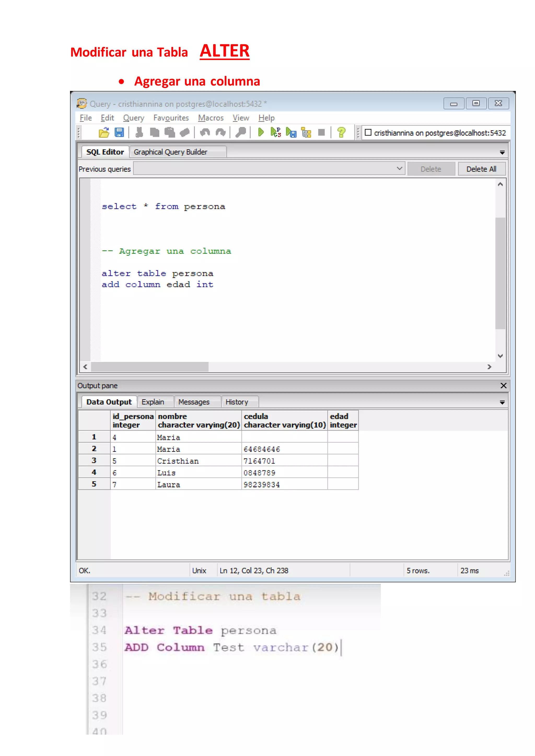Click the cell containing Luis
The image size is (535, 756).
[x=199, y=473]
